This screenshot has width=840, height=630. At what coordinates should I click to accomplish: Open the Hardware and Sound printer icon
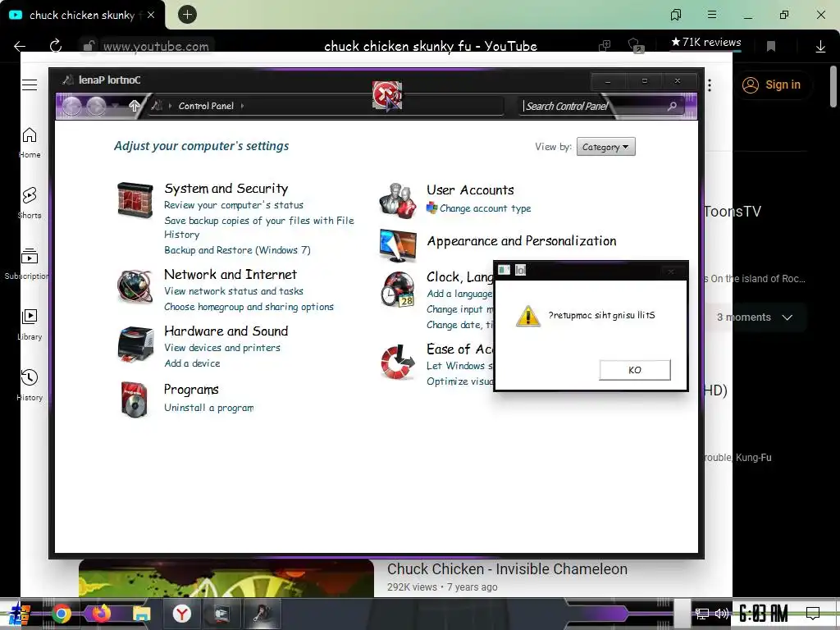point(135,345)
